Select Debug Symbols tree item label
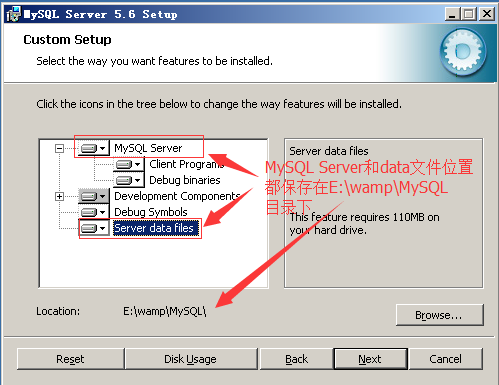The image size is (499, 385). click(151, 212)
